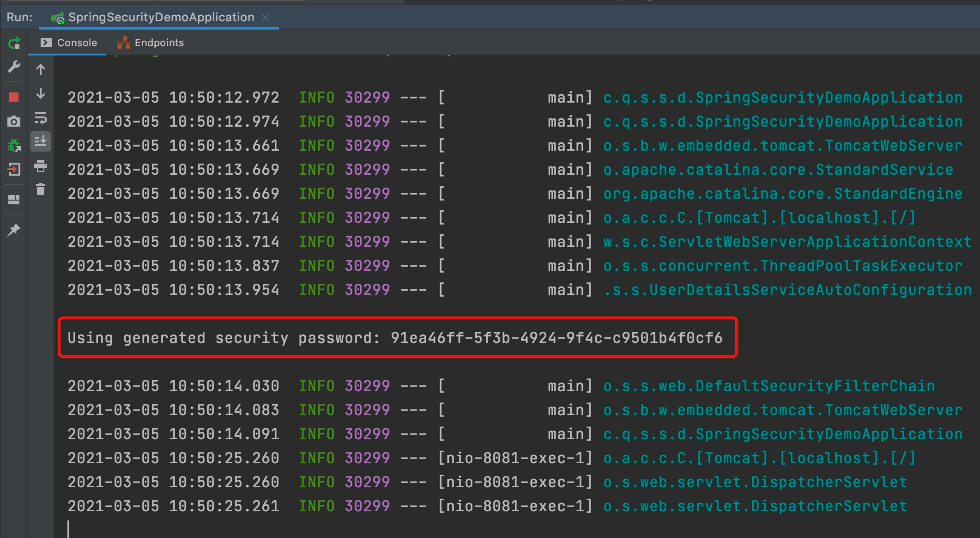Image resolution: width=980 pixels, height=538 pixels.
Task: Toggle soft-wrap for console output
Action: click(x=41, y=118)
